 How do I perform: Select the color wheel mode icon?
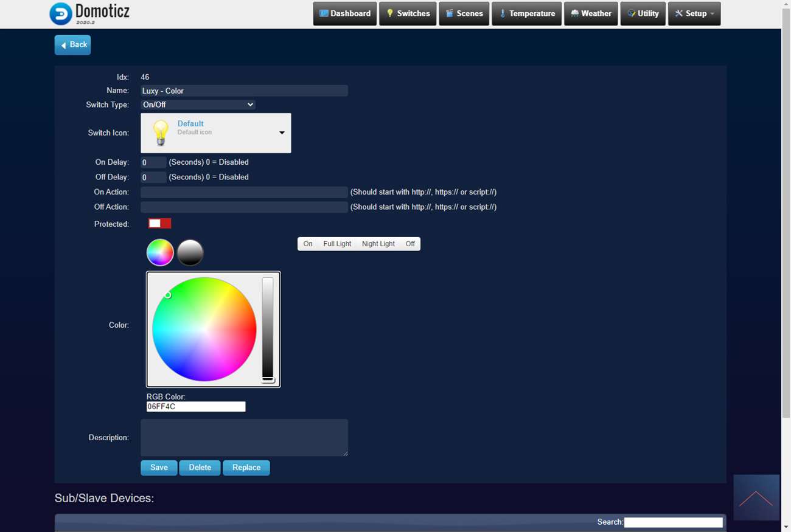pos(160,252)
